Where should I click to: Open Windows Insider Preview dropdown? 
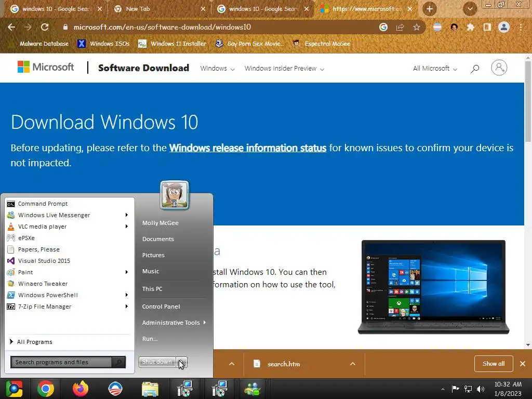[284, 69]
